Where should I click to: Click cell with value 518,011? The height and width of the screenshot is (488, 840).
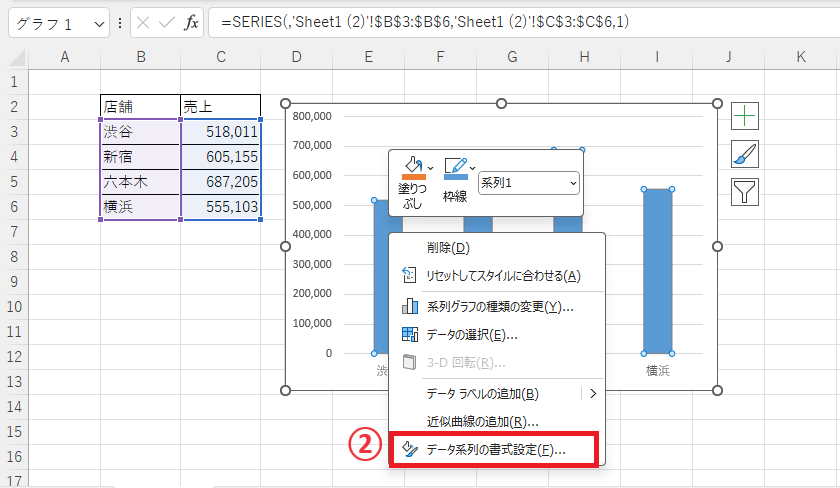pyautogui.click(x=221, y=132)
